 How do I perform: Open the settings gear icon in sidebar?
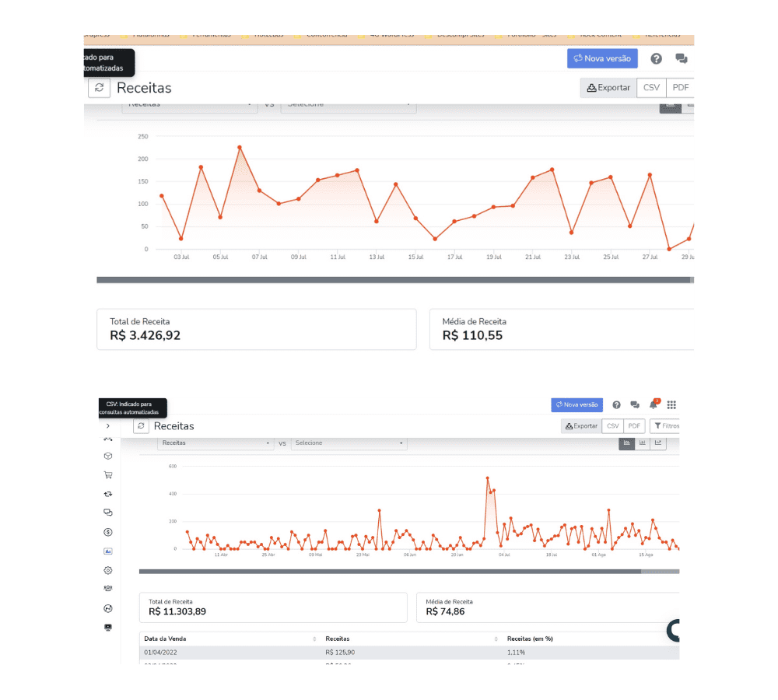(108, 570)
